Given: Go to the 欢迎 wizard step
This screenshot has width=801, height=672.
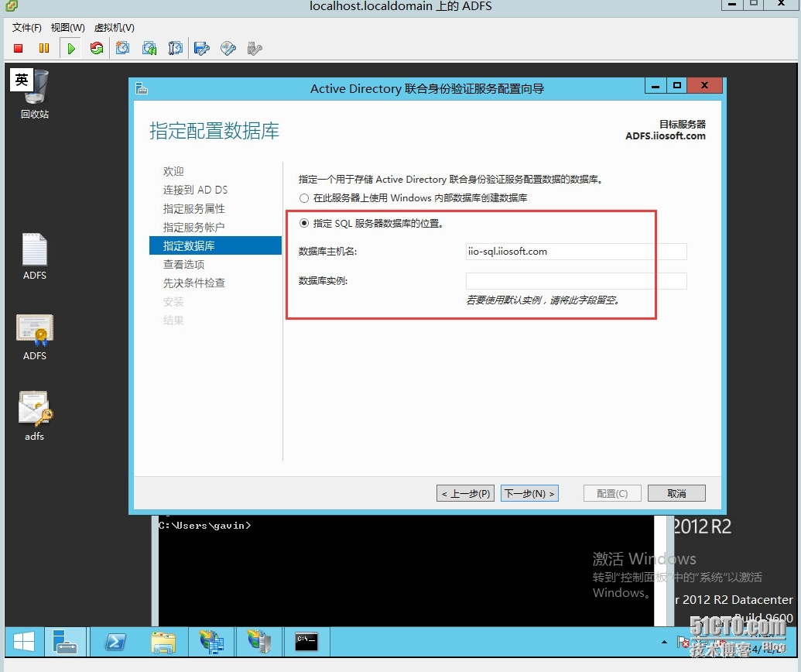Looking at the screenshot, I should point(173,171).
